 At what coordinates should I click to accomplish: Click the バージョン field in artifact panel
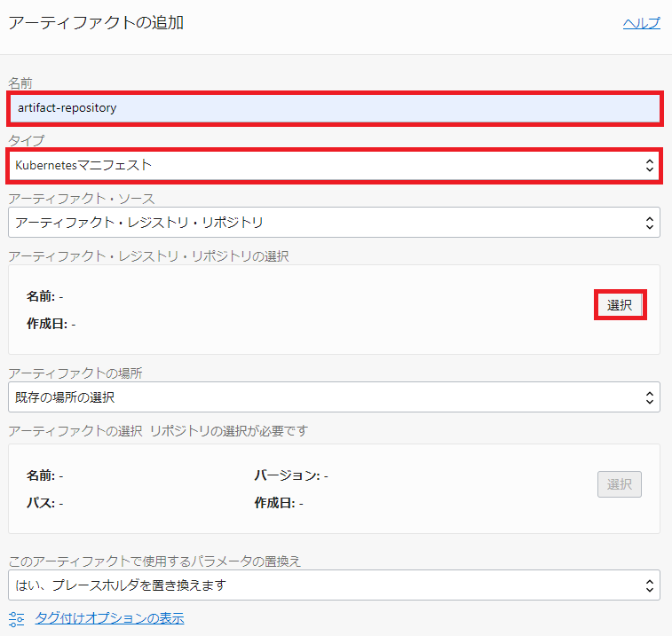pyautogui.click(x=291, y=475)
